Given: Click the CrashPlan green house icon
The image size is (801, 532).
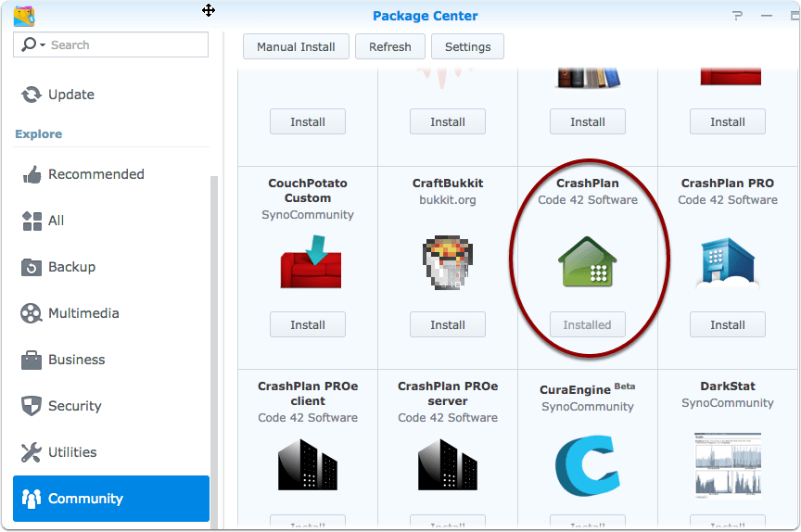Looking at the screenshot, I should pyautogui.click(x=588, y=261).
